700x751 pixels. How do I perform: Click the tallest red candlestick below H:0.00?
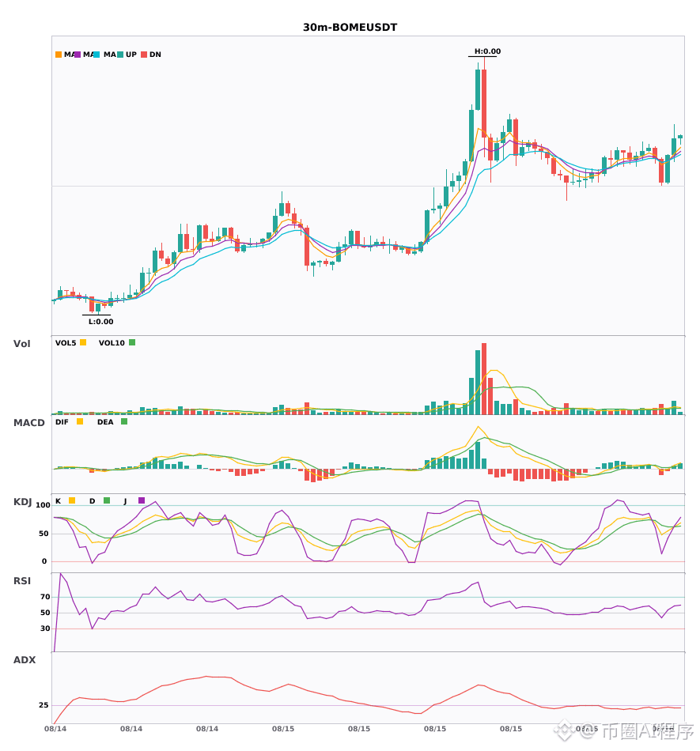pos(484,104)
